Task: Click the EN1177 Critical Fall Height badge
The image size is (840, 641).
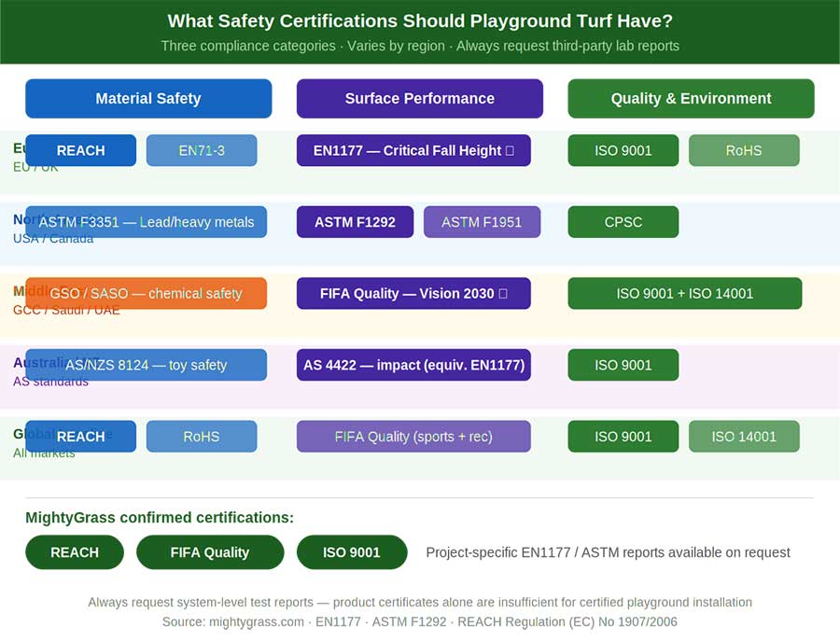Action: (413, 150)
